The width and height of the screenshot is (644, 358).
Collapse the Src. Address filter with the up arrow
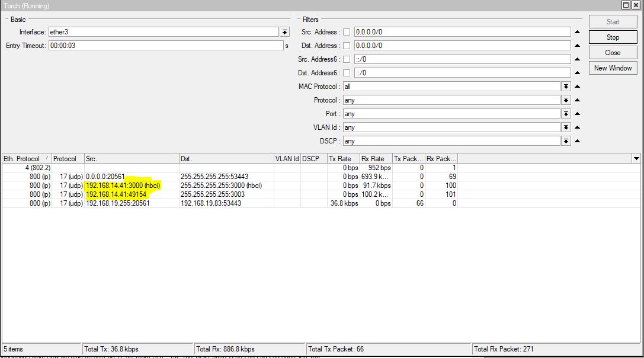pyautogui.click(x=577, y=32)
